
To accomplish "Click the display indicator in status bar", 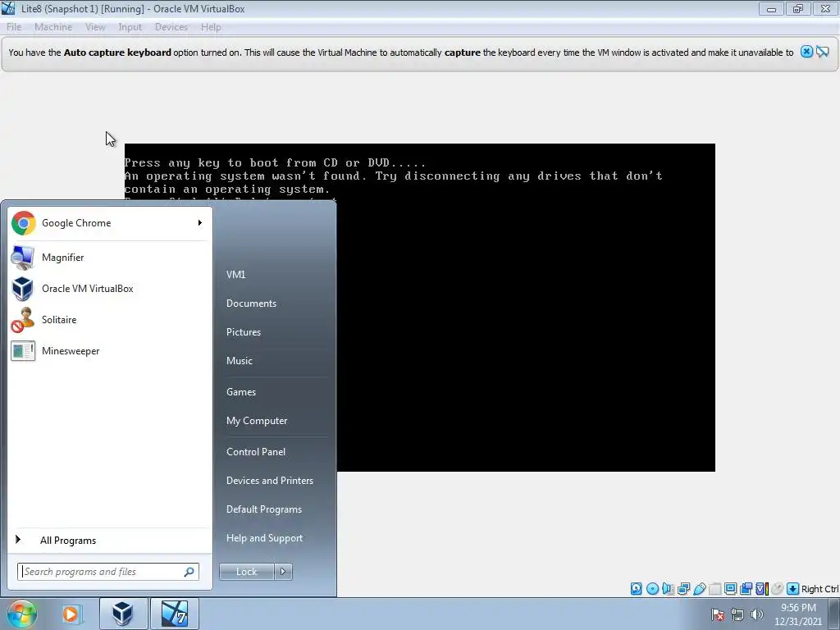I will [730, 589].
